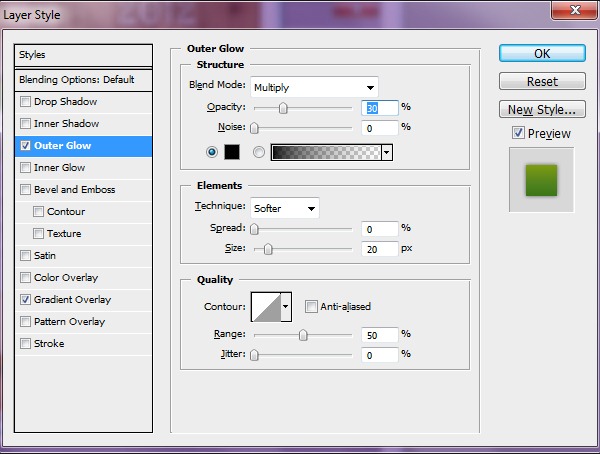The width and height of the screenshot is (600, 454).
Task: Enable the Bevel and Emboss checkbox
Action: click(25, 189)
